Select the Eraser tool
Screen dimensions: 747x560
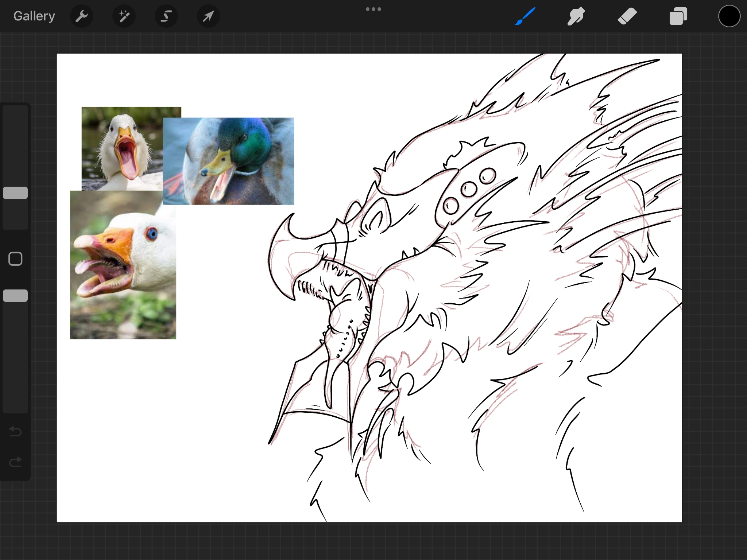627,16
